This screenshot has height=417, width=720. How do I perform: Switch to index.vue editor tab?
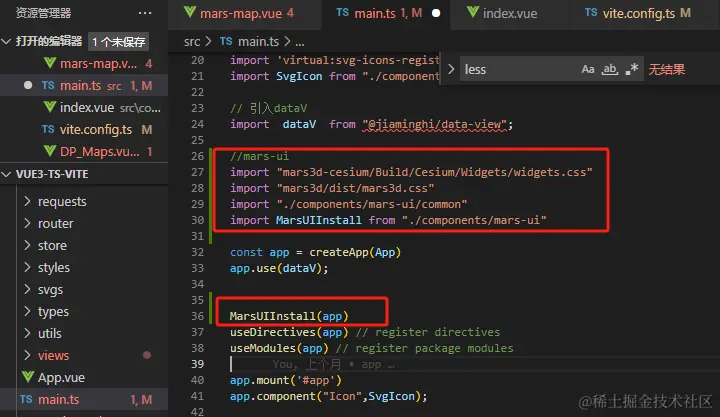pos(510,14)
